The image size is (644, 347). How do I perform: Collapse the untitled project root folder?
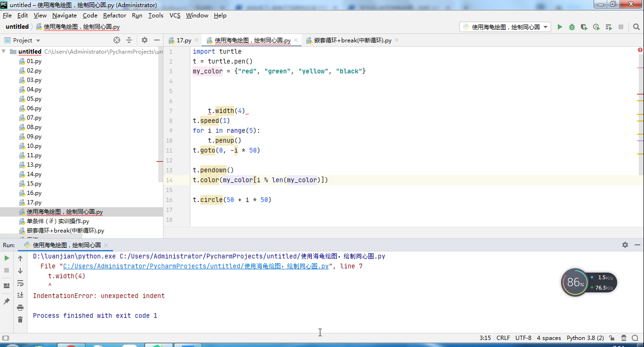pos(4,52)
